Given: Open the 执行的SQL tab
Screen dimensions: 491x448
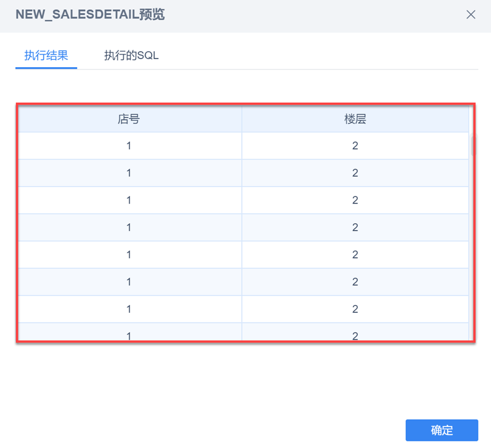Looking at the screenshot, I should pos(131,56).
